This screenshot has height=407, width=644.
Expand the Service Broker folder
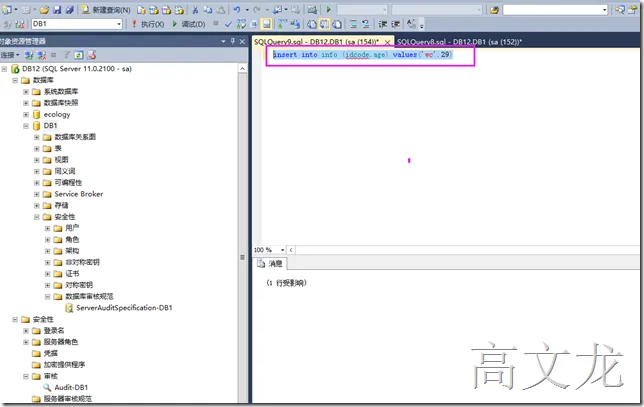coord(37,194)
